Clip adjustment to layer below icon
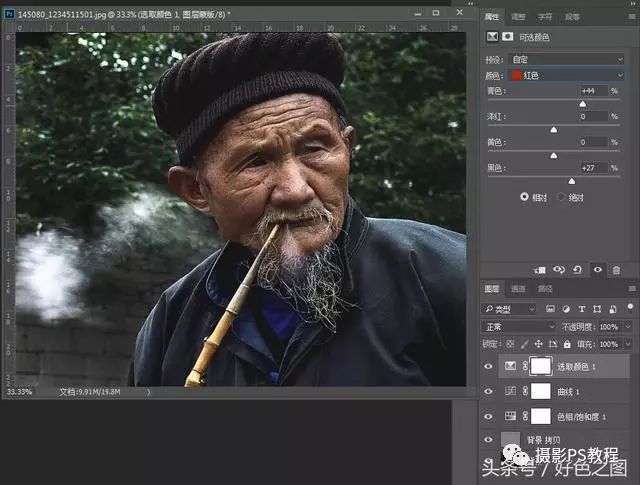Image resolution: width=640 pixels, height=485 pixels. 540,270
